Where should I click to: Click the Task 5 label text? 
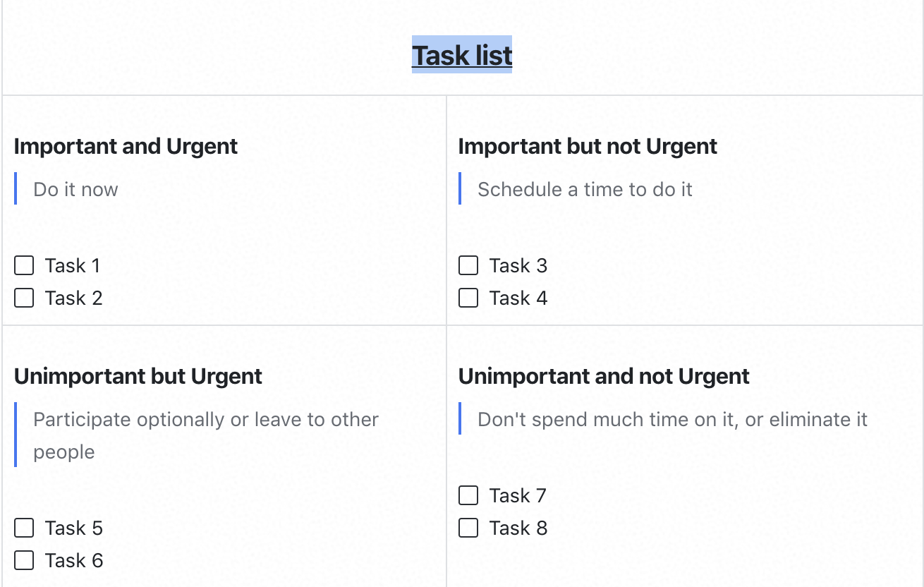(74, 528)
